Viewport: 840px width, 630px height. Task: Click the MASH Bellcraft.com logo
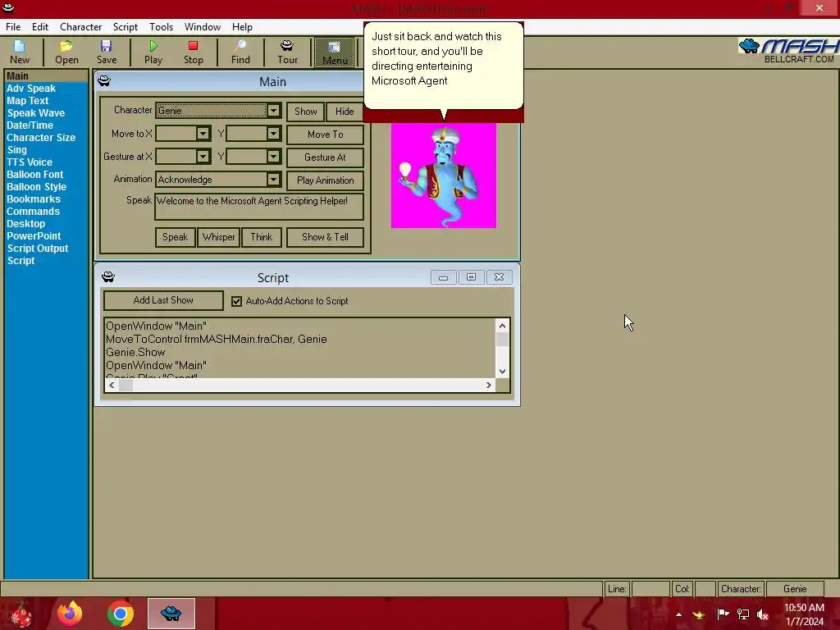click(x=787, y=51)
